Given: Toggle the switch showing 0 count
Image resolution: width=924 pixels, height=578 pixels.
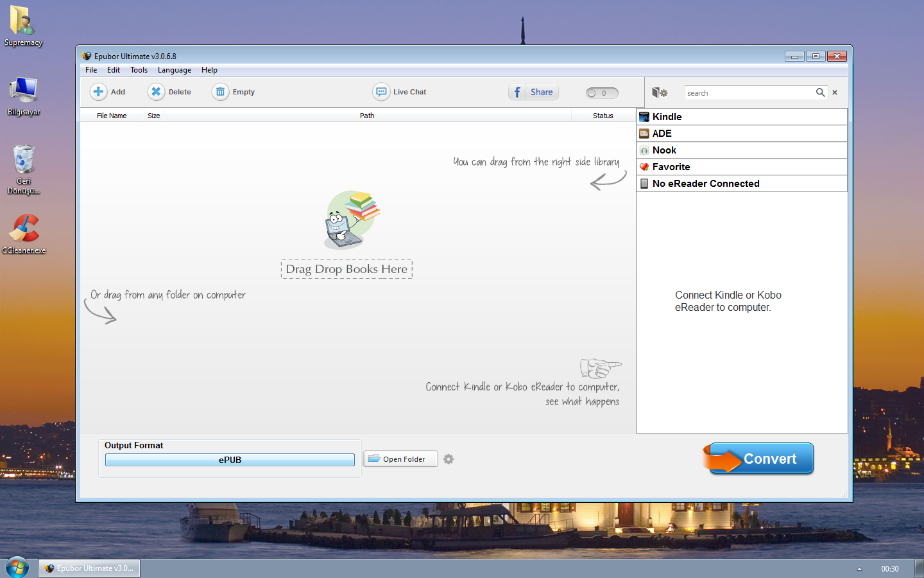Looking at the screenshot, I should click(x=602, y=93).
